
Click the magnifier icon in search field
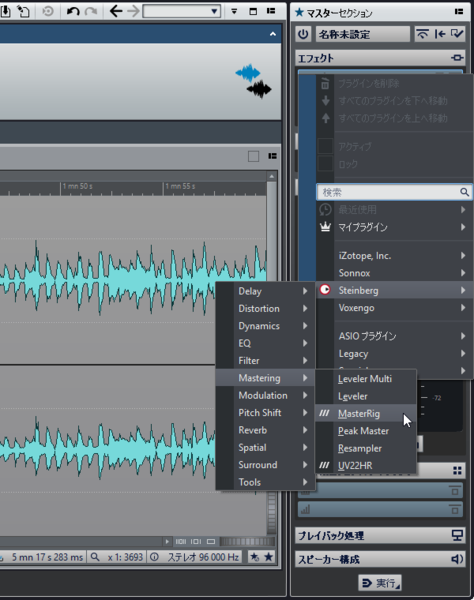tap(464, 192)
